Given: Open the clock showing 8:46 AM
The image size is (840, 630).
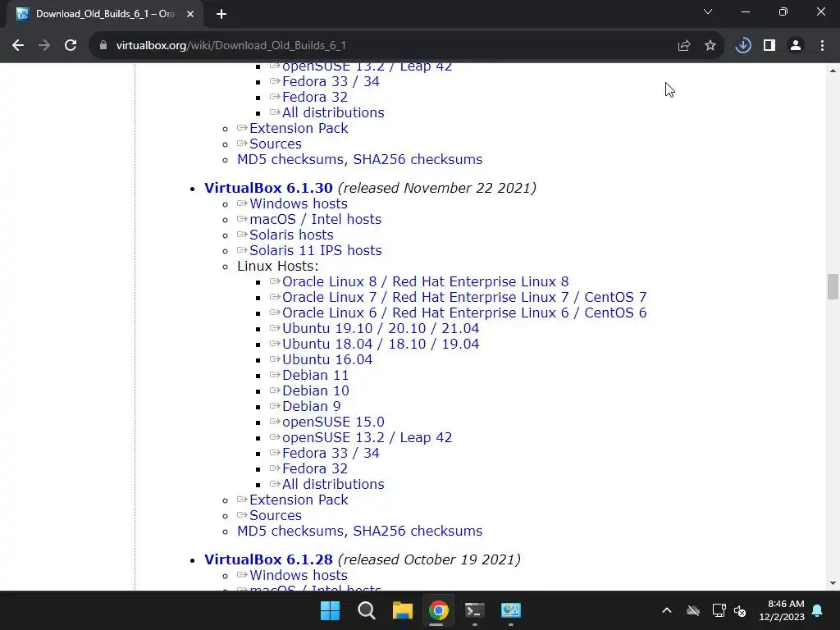Looking at the screenshot, I should click(782, 610).
